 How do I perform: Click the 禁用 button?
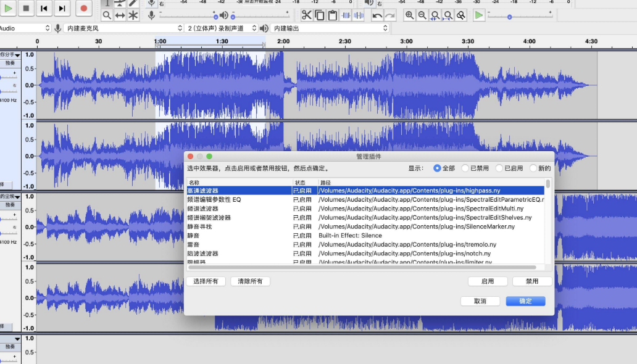click(532, 281)
